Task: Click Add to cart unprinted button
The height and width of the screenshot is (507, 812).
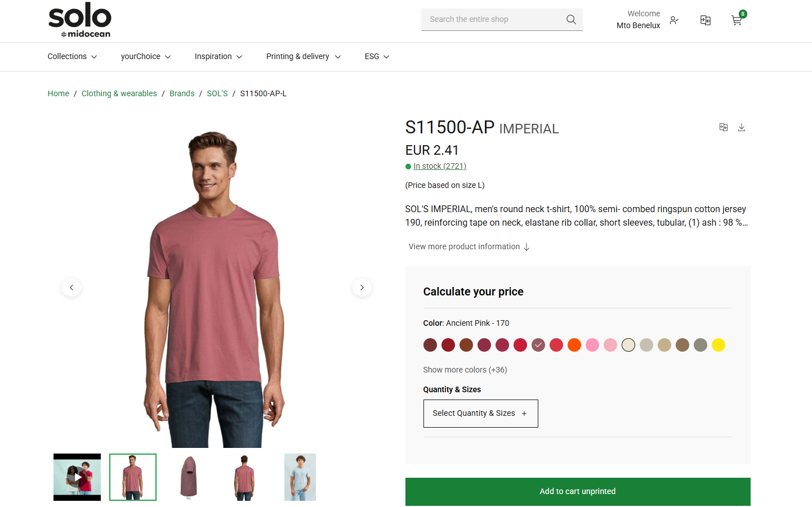Action: [x=578, y=492]
